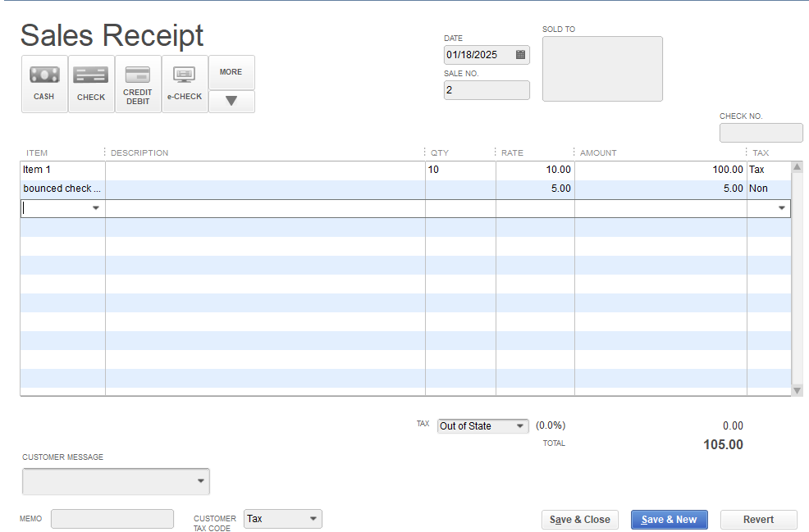Click the RATE column header
The width and height of the screenshot is (809, 532).
(512, 153)
